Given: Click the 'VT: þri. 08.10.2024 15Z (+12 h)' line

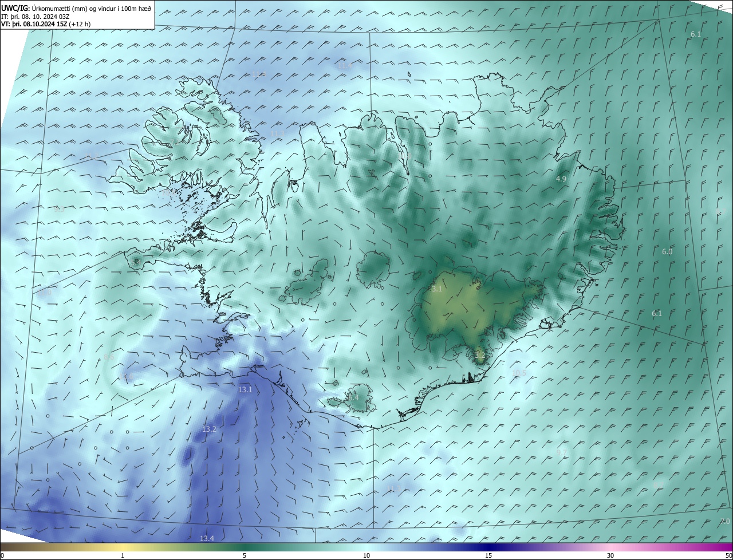Looking at the screenshot, I should tap(46, 24).
